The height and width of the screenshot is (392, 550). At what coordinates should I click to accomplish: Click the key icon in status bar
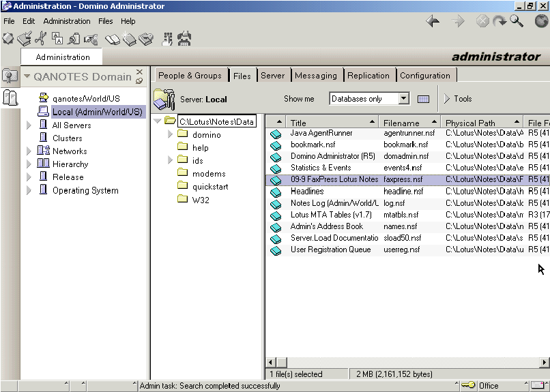tap(468, 386)
